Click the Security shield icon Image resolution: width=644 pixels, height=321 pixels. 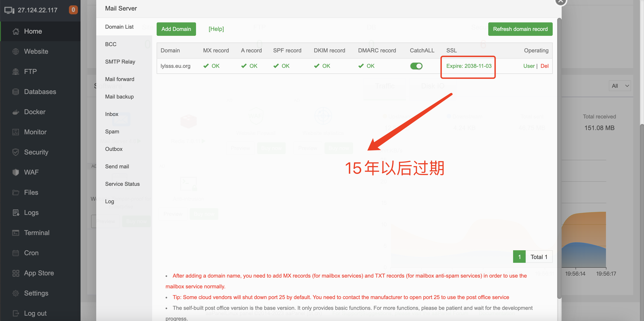tap(16, 152)
